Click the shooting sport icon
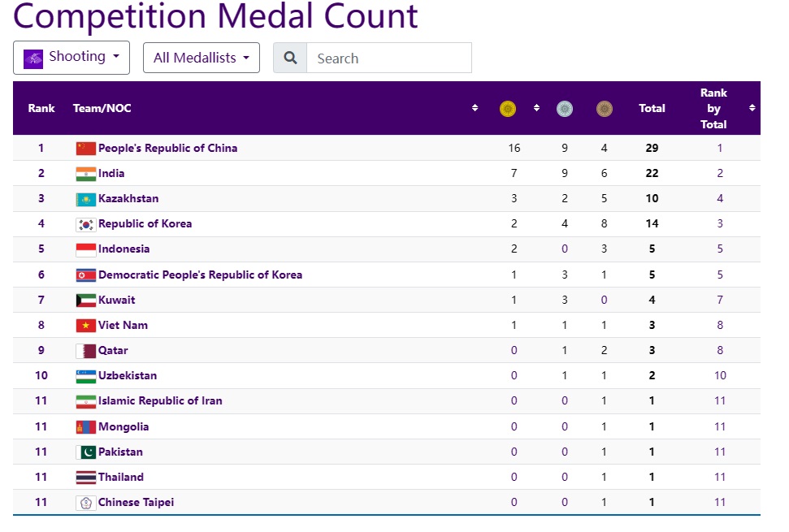The image size is (789, 532). 33,58
